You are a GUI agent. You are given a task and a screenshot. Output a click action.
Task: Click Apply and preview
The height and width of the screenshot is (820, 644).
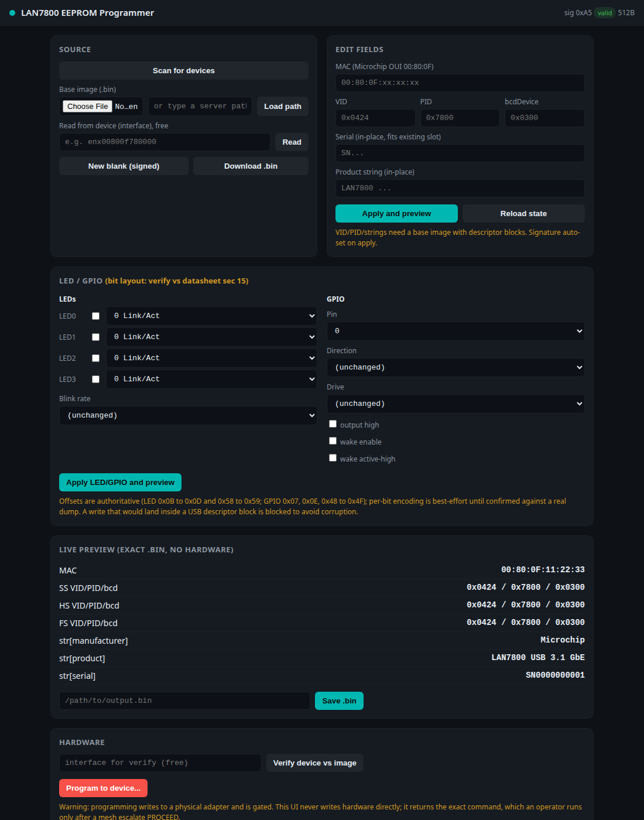396,214
